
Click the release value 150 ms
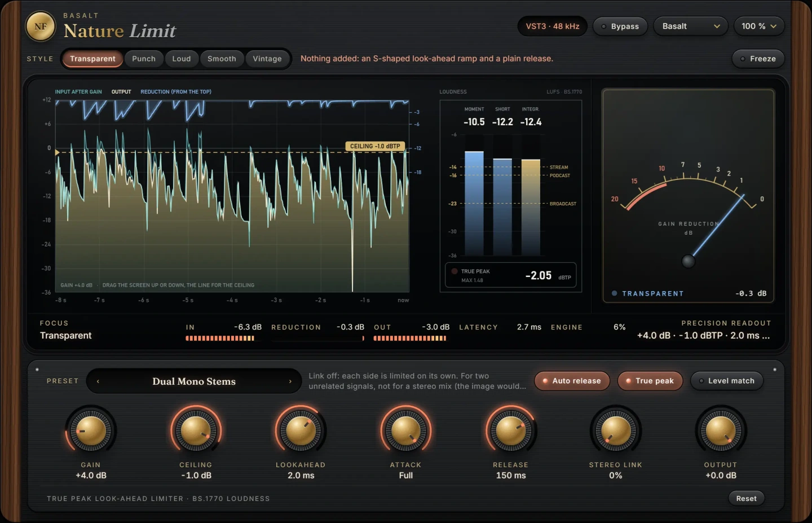tap(511, 476)
